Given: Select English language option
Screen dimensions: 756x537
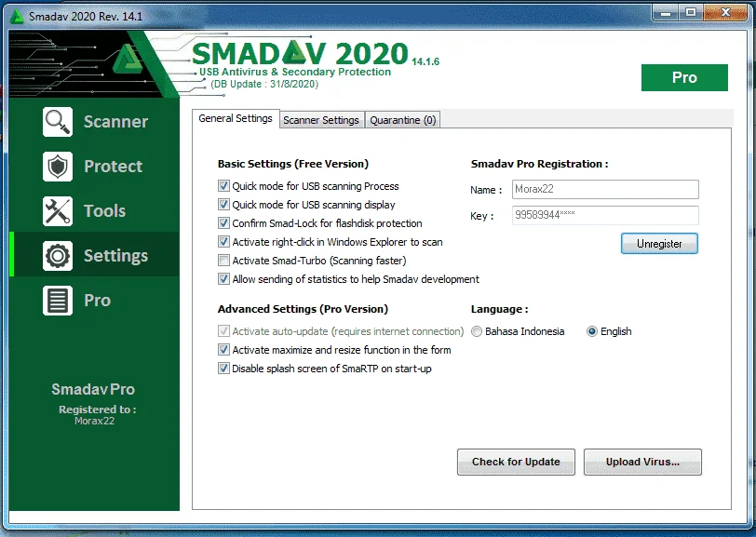Looking at the screenshot, I should [x=591, y=331].
